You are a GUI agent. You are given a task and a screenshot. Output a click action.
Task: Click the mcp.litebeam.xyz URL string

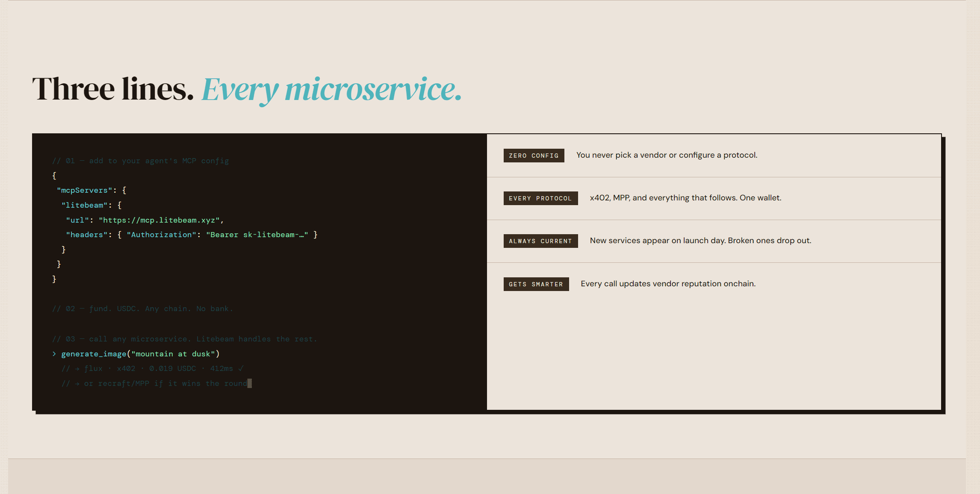pos(159,220)
